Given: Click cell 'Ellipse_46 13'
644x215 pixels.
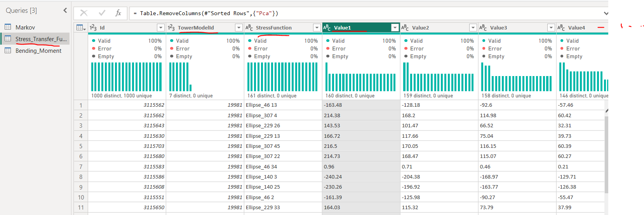Looking at the screenshot, I should (x=283, y=105).
